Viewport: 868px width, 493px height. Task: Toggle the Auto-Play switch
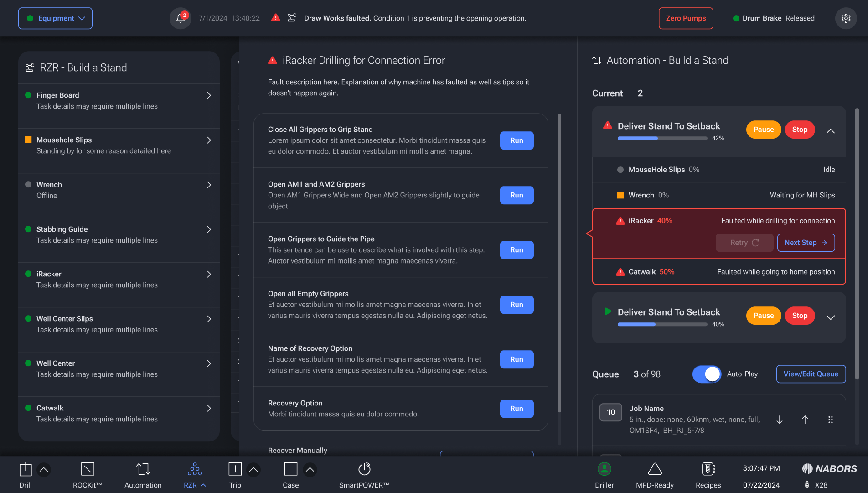(707, 374)
